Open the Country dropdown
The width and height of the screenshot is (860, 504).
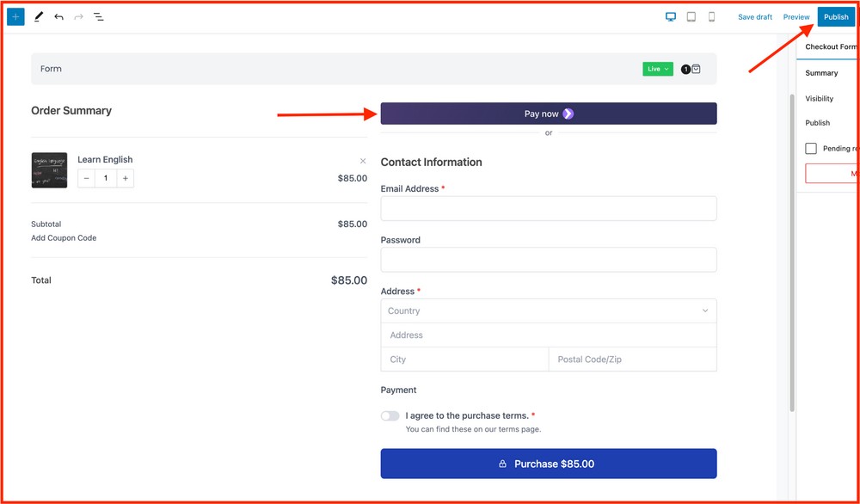[548, 310]
